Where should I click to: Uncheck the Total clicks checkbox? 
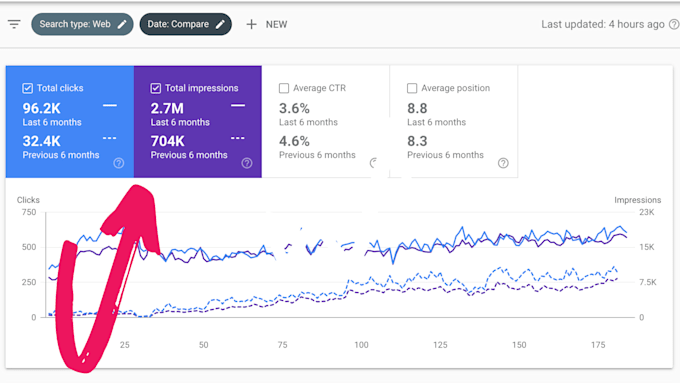click(27, 88)
